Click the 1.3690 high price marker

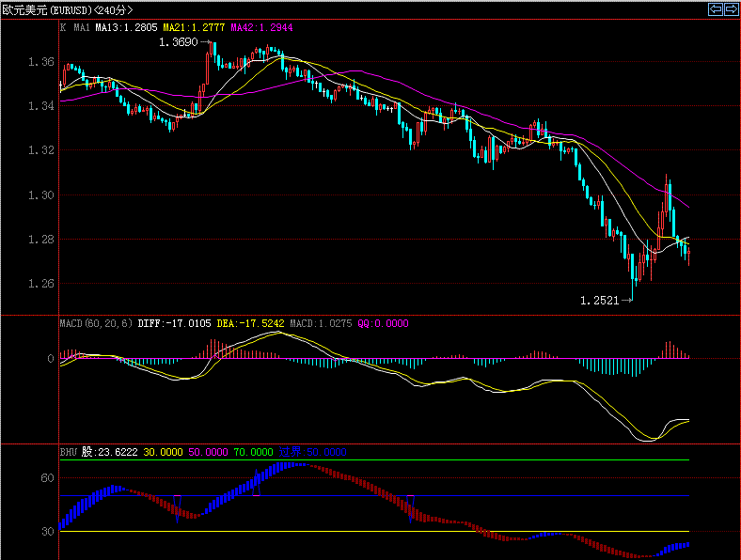(177, 43)
